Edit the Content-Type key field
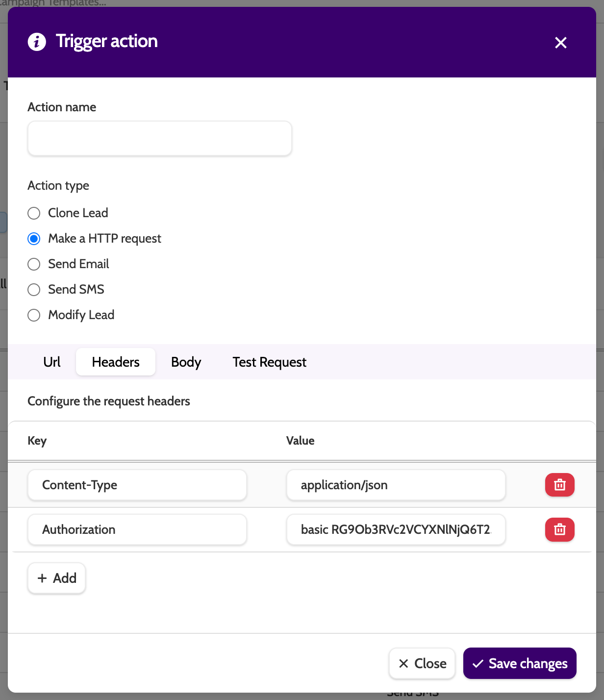Screen dimensions: 604x700 (x=137, y=485)
